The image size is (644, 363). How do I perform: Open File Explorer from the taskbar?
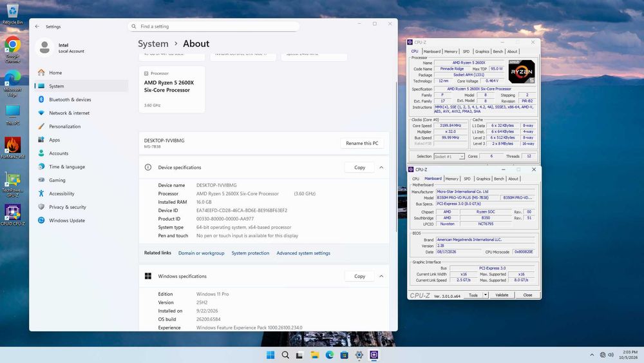(315, 355)
